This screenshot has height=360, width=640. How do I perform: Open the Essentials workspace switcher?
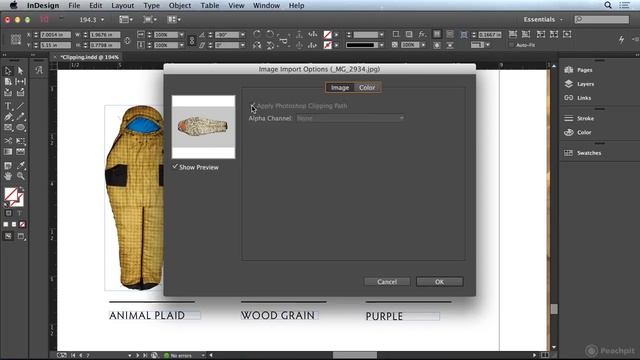click(543, 20)
